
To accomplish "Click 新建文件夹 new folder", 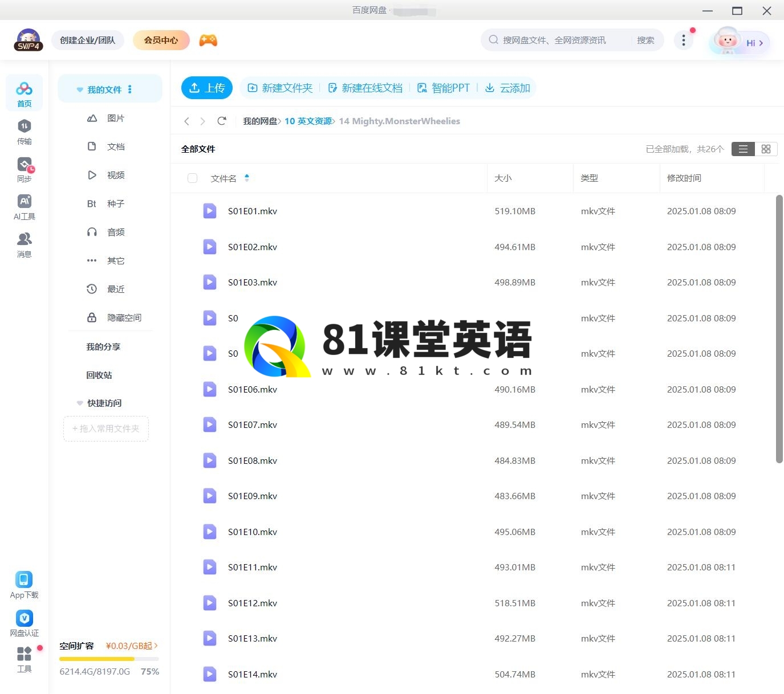I will click(280, 88).
